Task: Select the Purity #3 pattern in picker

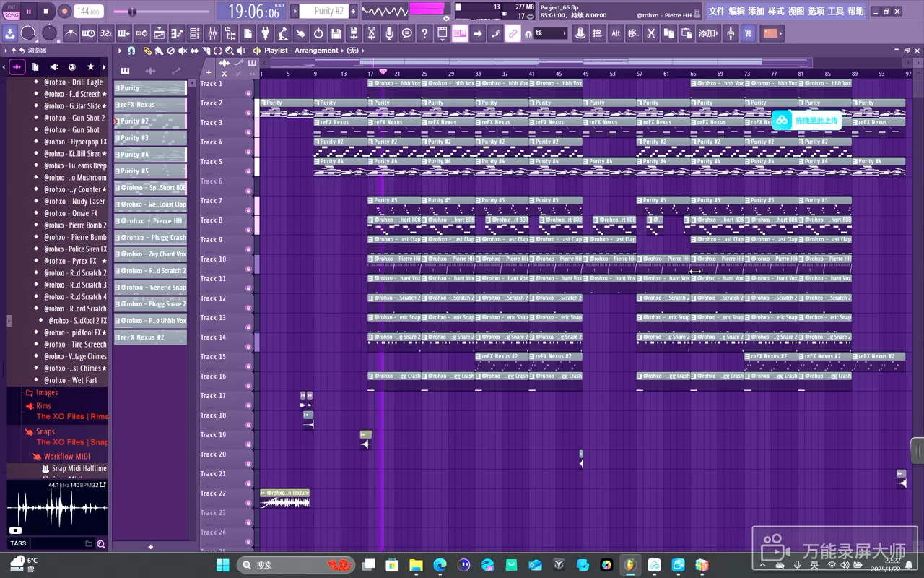Action: point(149,138)
